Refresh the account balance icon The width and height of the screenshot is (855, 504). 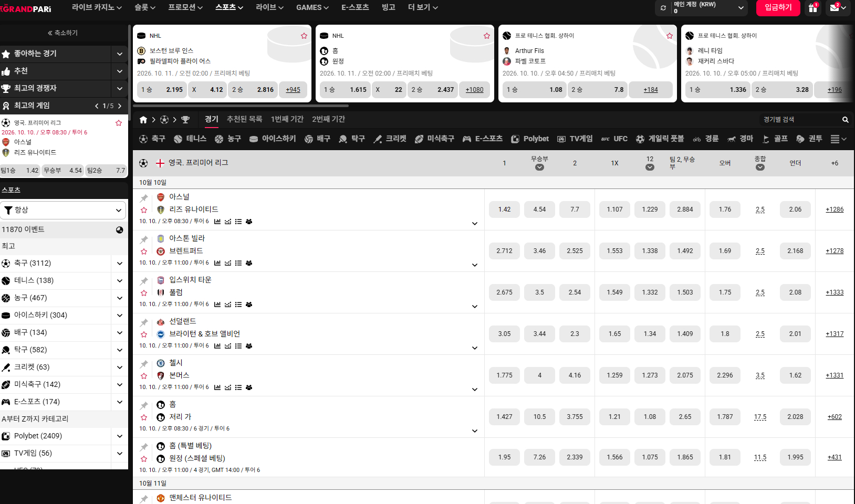click(663, 8)
